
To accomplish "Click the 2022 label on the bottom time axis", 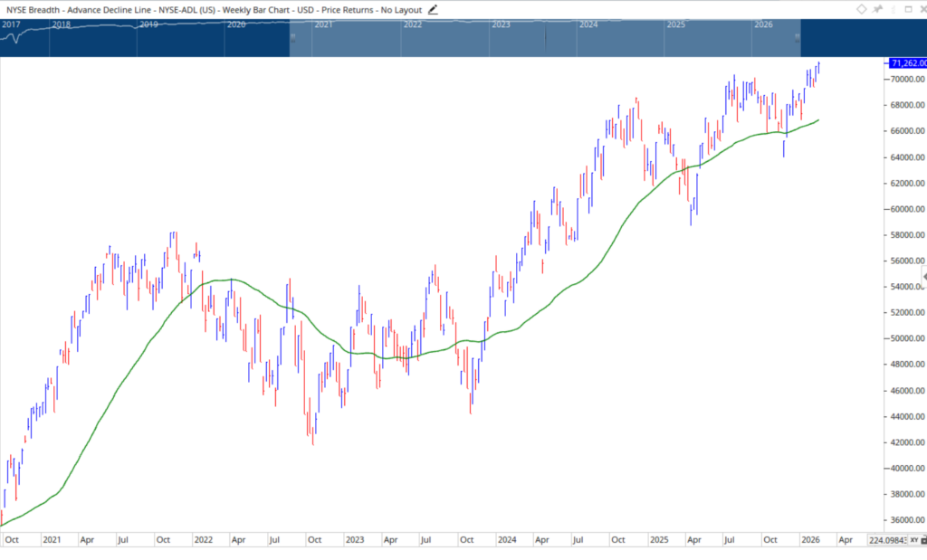I will click(203, 539).
